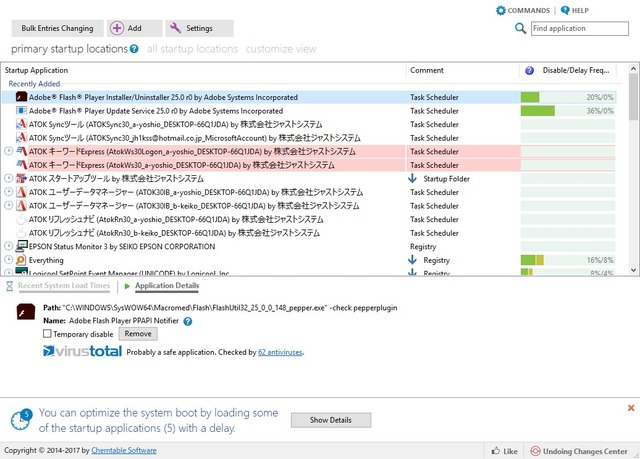Image resolution: width=640 pixels, height=459 pixels.
Task: Sort by Startup Application column header
Action: (203, 70)
